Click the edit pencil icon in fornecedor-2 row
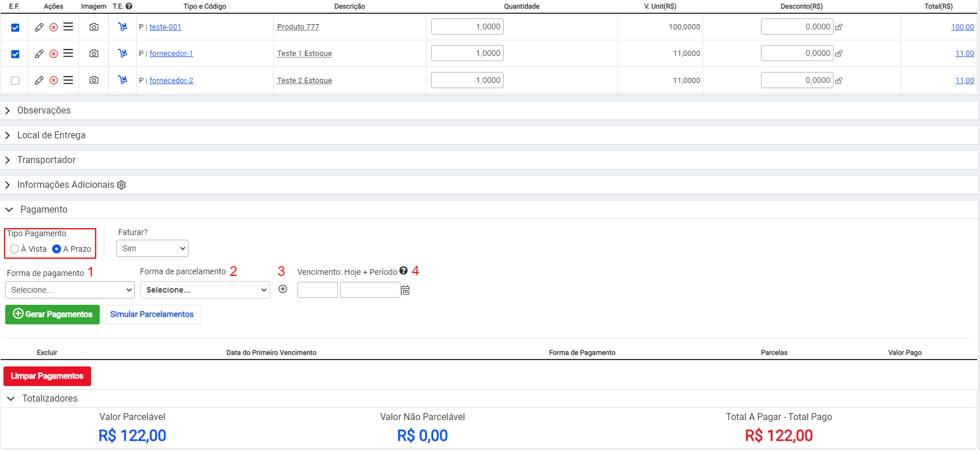Image resolution: width=980 pixels, height=450 pixels. pos(39,80)
